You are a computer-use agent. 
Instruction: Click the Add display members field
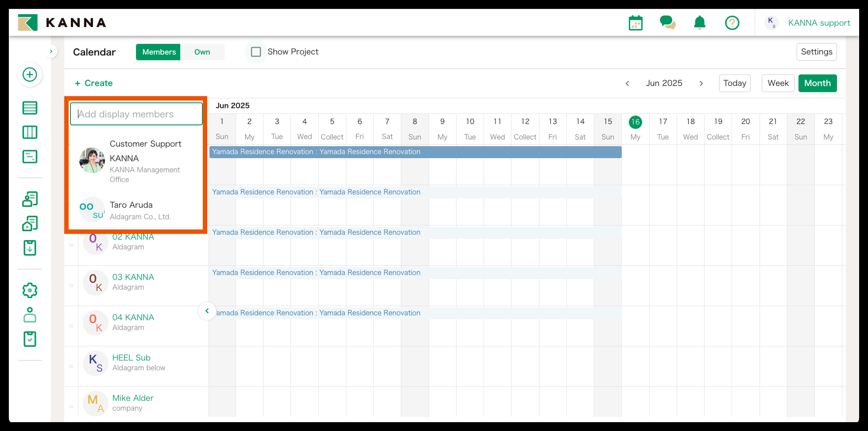click(136, 114)
